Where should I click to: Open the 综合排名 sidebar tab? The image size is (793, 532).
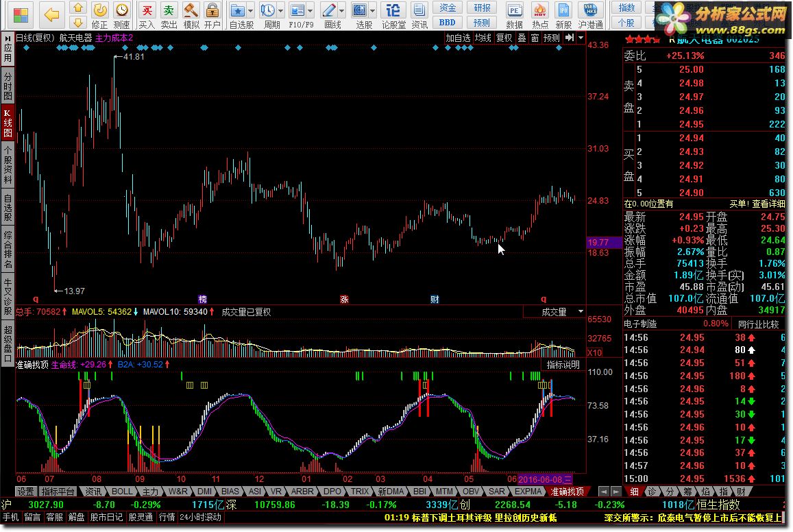click(x=8, y=249)
